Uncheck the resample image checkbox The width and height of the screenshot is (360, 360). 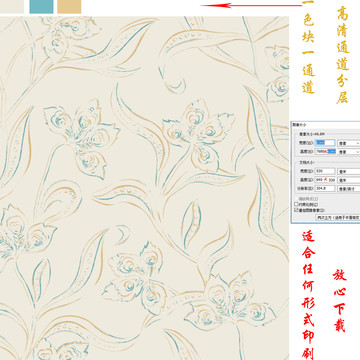pos(296,210)
